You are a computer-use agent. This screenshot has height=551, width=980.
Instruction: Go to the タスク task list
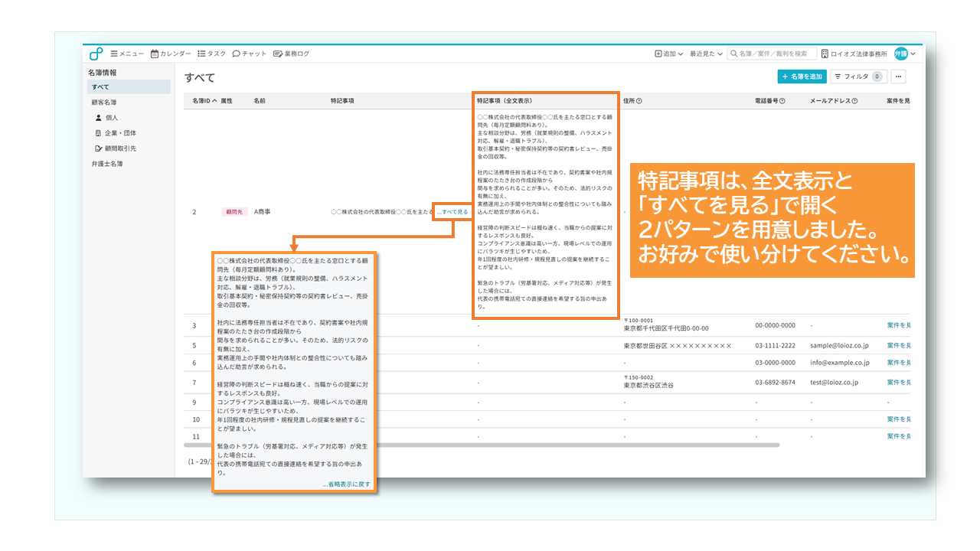[x=212, y=54]
